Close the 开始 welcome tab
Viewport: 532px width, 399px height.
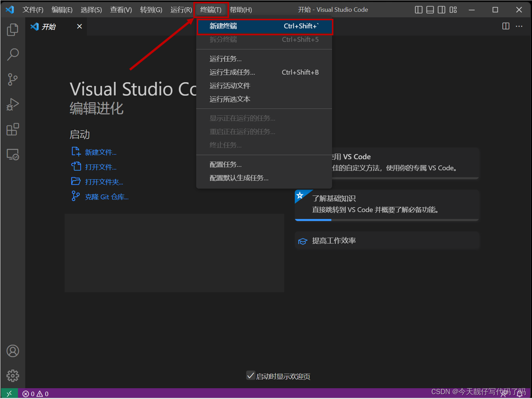pos(79,26)
